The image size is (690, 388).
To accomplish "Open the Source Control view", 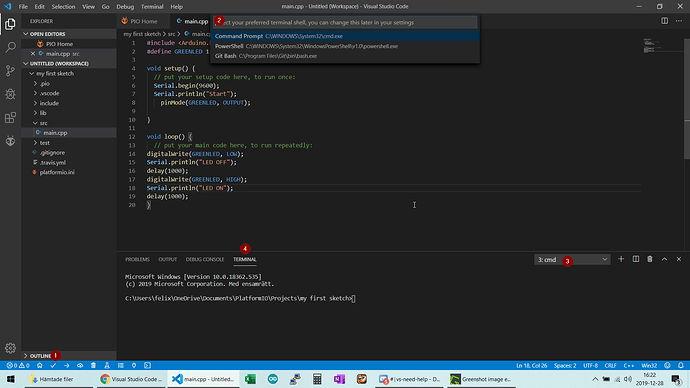I will point(10,70).
